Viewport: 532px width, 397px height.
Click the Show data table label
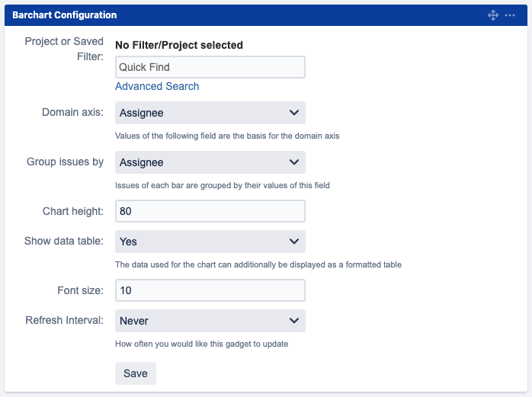(64, 241)
